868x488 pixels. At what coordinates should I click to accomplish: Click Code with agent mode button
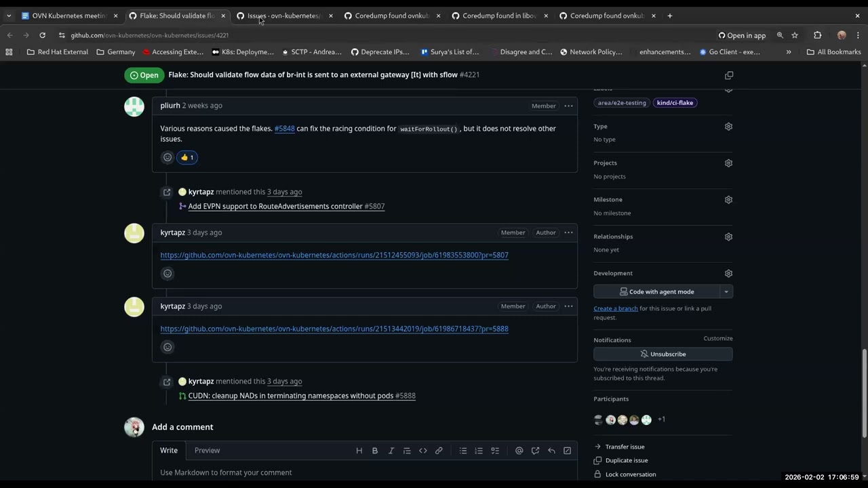click(x=656, y=292)
